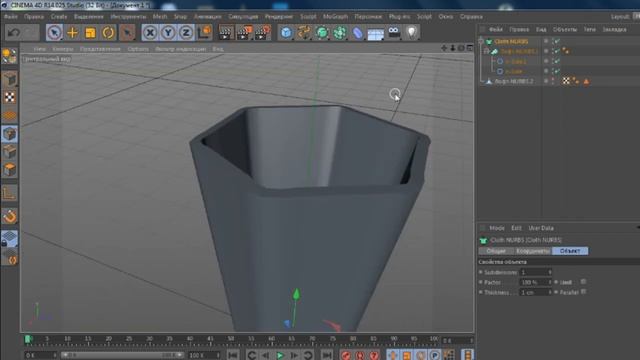The height and width of the screenshot is (360, 640).
Task: Click the Make Editable icon in left toolbar
Action: (x=9, y=56)
